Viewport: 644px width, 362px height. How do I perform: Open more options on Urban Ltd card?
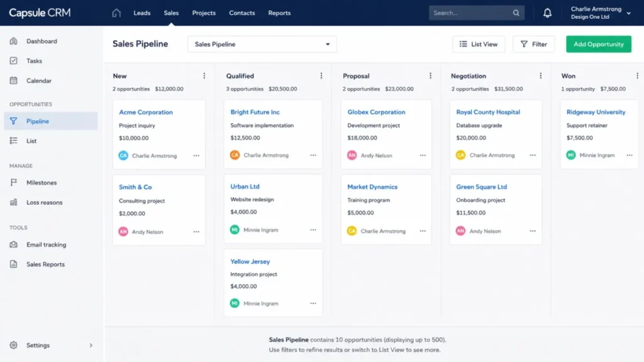tap(313, 230)
